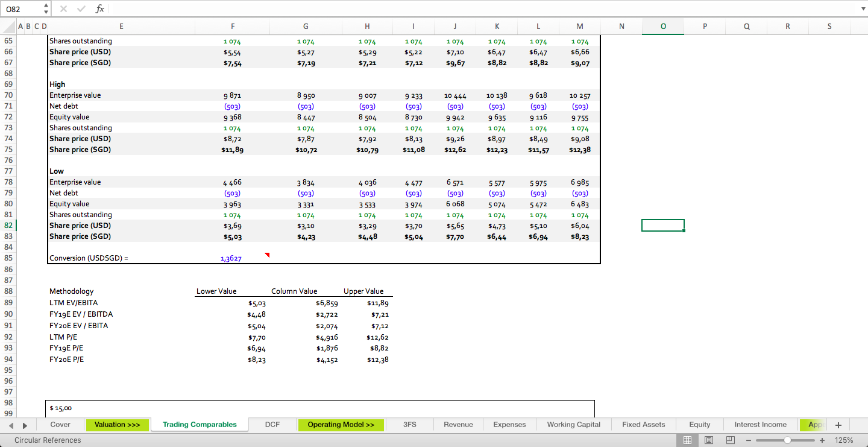Click the cancel entry X icon

tap(64, 8)
